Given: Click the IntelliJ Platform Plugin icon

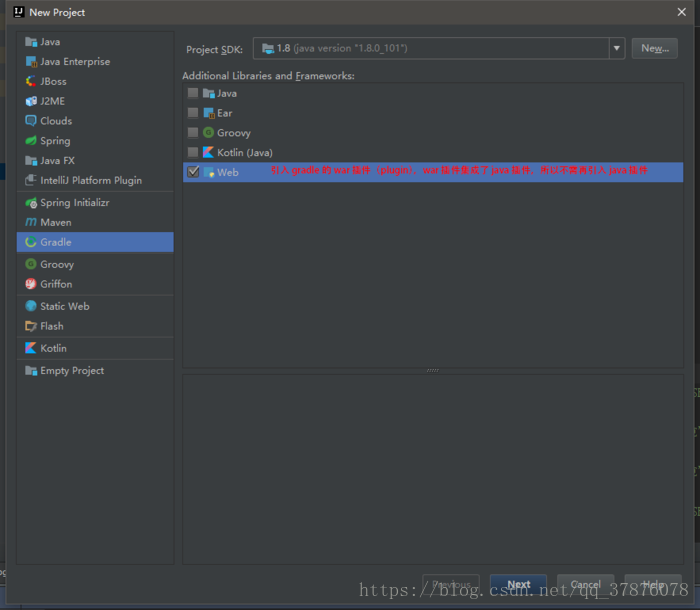Looking at the screenshot, I should point(31,180).
